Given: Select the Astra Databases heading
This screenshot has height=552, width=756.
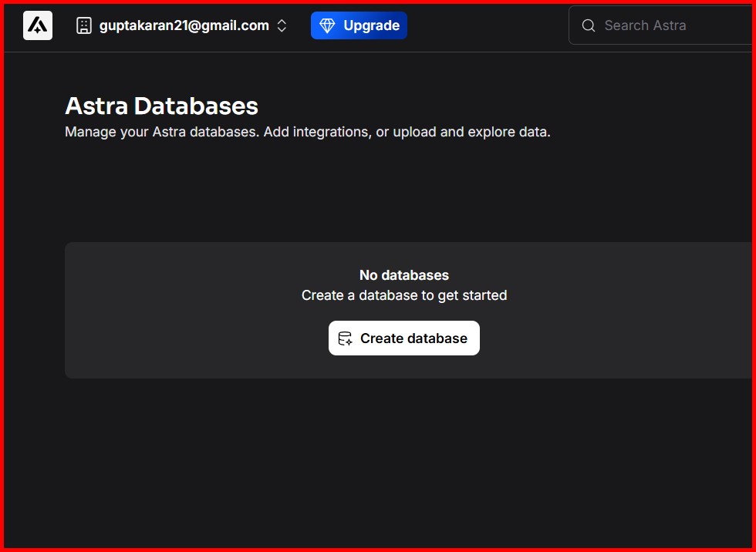Looking at the screenshot, I should click(161, 106).
